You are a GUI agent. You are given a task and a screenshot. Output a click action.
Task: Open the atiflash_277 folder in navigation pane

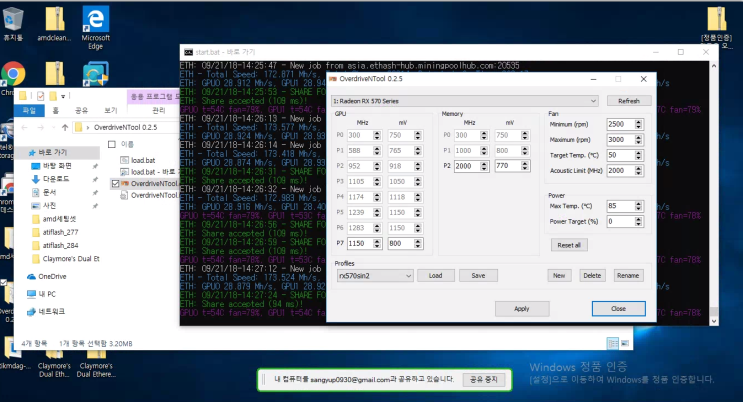pyautogui.click(x=55, y=232)
